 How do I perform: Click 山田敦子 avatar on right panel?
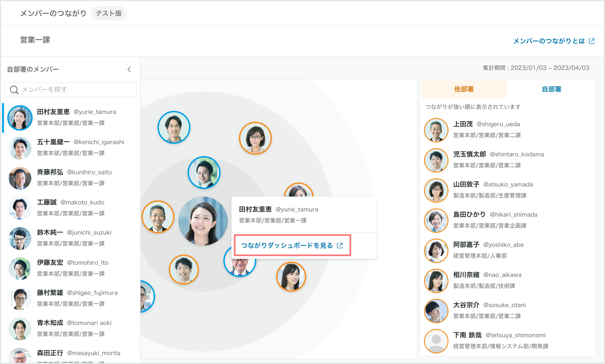pyautogui.click(x=436, y=191)
